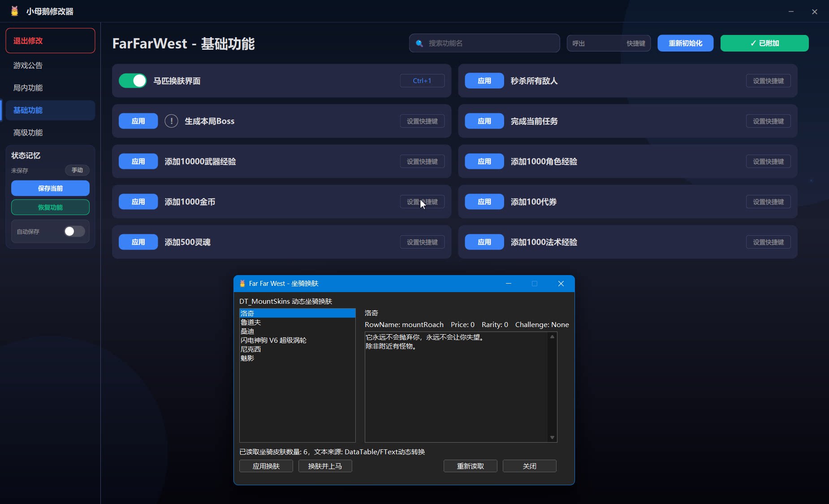
Task: Open 高级功能 in the sidebar
Action: click(x=50, y=133)
